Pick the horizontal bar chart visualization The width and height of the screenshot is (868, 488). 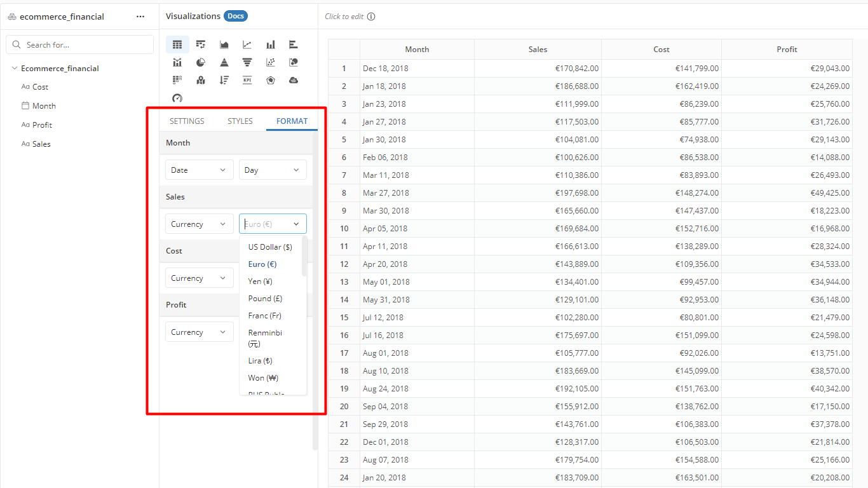click(x=293, y=44)
